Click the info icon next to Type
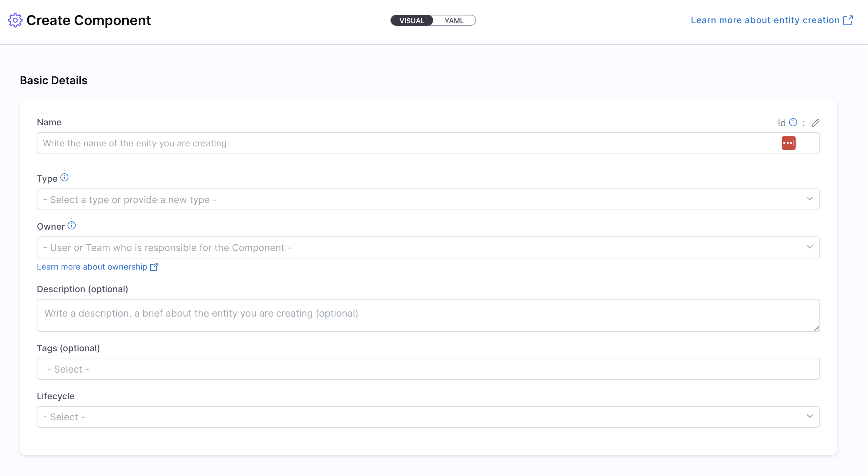868x476 pixels. [64, 178]
